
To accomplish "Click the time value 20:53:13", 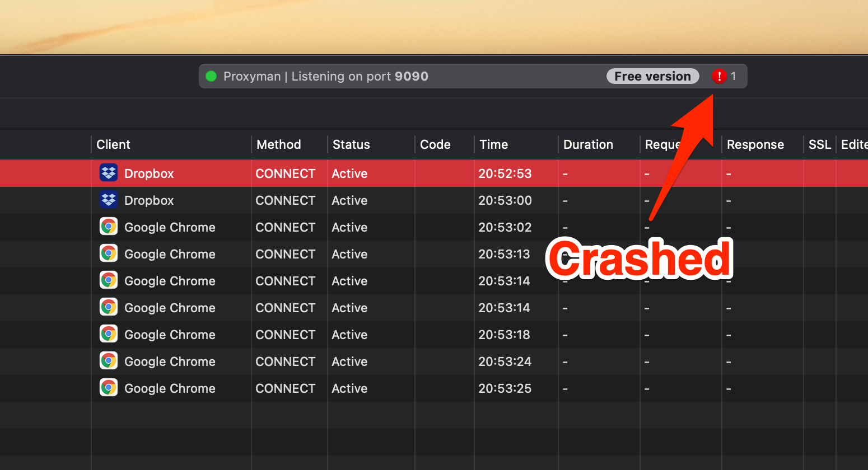I will coord(504,254).
